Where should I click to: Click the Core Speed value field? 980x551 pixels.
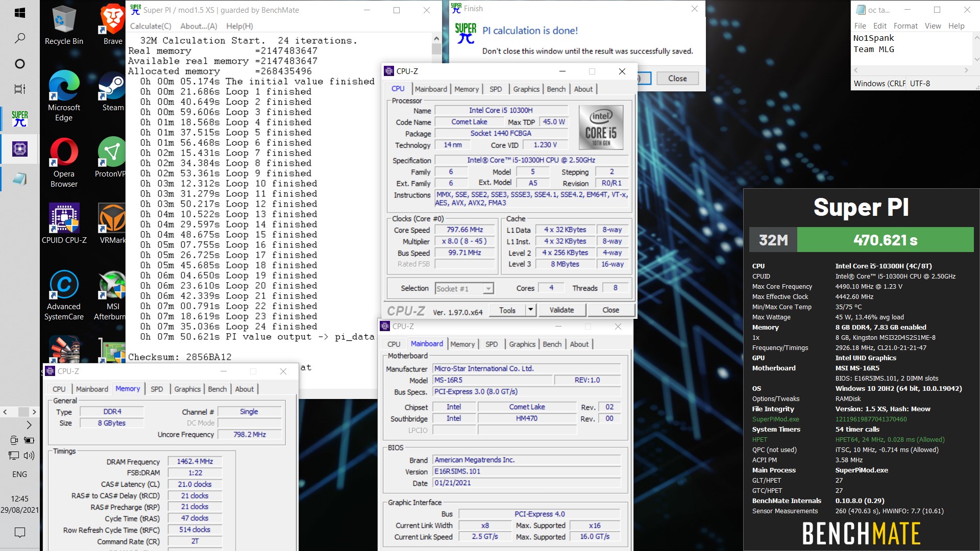[x=464, y=230]
